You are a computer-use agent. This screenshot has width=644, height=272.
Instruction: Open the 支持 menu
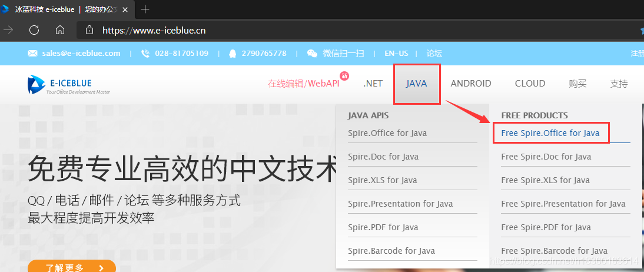pos(619,84)
